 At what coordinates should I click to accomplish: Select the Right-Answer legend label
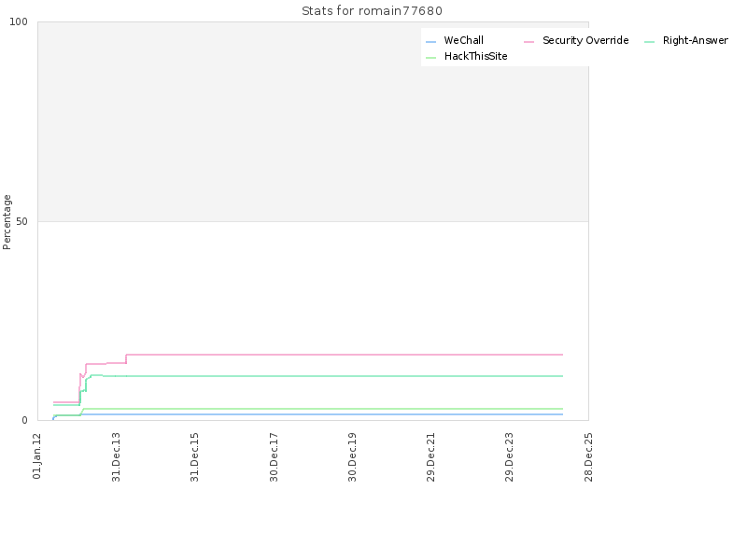[x=695, y=40]
